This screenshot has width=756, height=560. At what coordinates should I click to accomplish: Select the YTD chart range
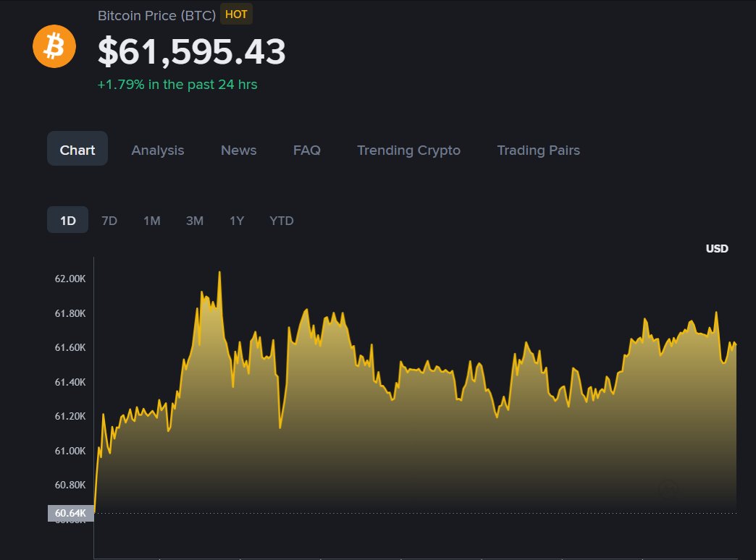coord(282,221)
